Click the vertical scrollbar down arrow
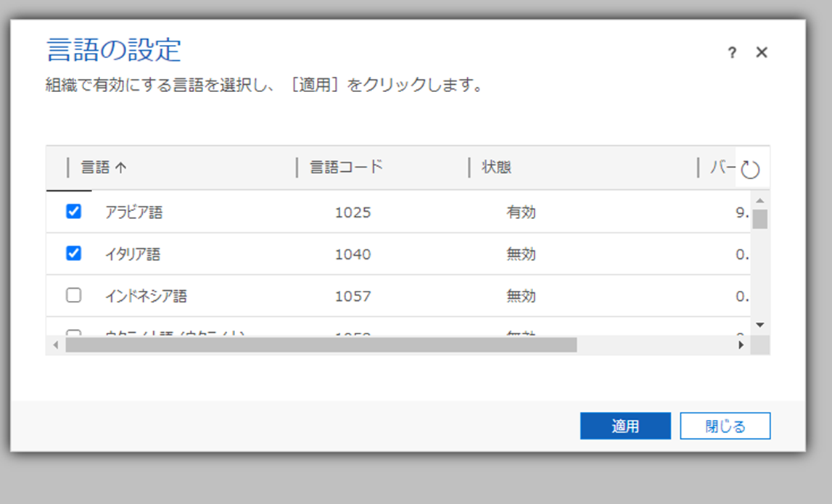Screen dimensions: 832x504 760,325
